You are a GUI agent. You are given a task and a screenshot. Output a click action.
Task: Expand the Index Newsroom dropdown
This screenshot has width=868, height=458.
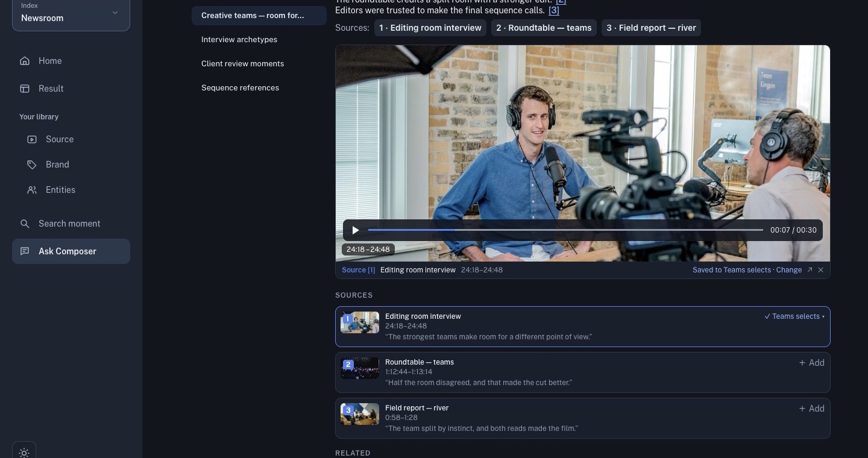[x=71, y=13]
